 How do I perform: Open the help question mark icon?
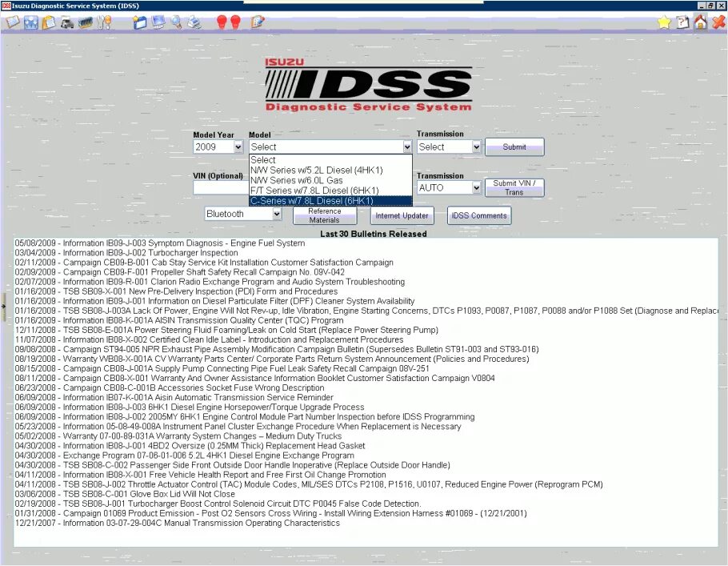click(x=682, y=22)
